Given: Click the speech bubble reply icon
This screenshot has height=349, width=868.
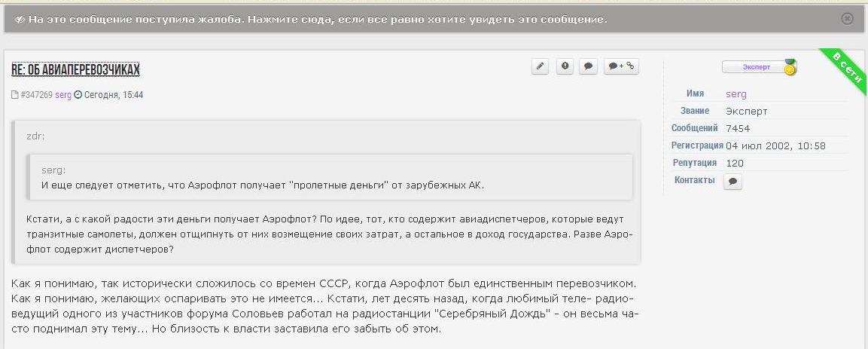Looking at the screenshot, I should (589, 66).
